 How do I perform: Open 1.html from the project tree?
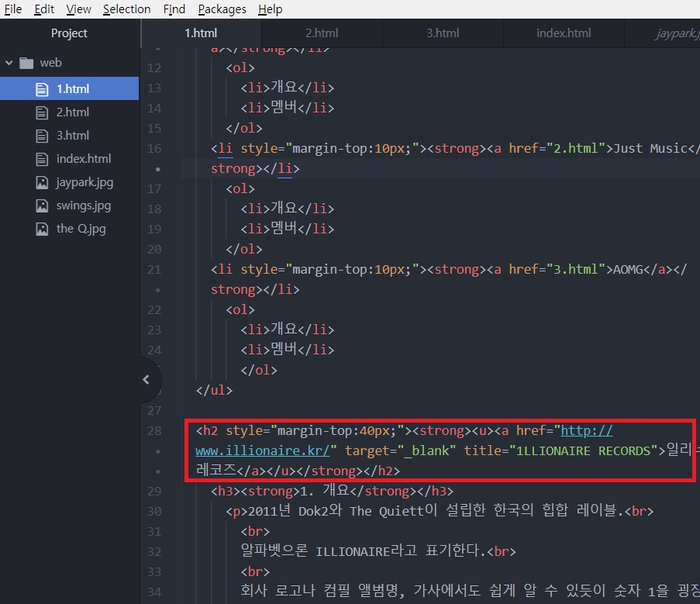click(x=69, y=89)
